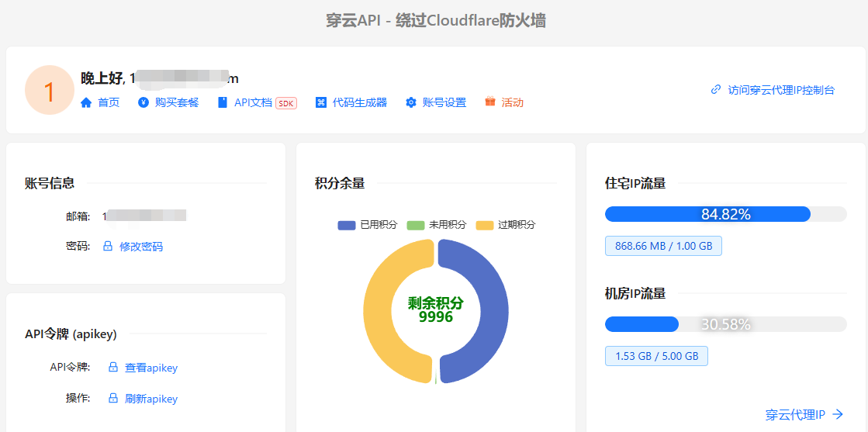Click the arrow icon after 穿云代理IP
The height and width of the screenshot is (432, 868).
click(838, 414)
